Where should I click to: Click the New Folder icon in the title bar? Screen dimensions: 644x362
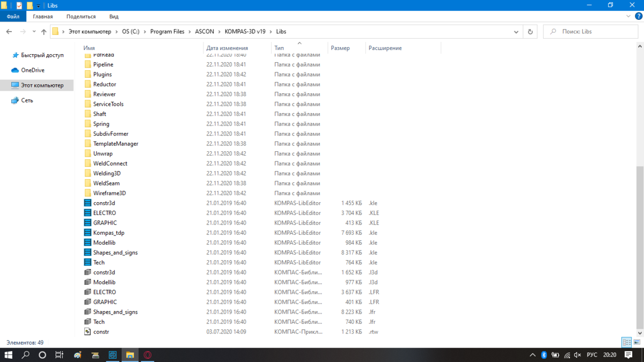click(x=30, y=5)
